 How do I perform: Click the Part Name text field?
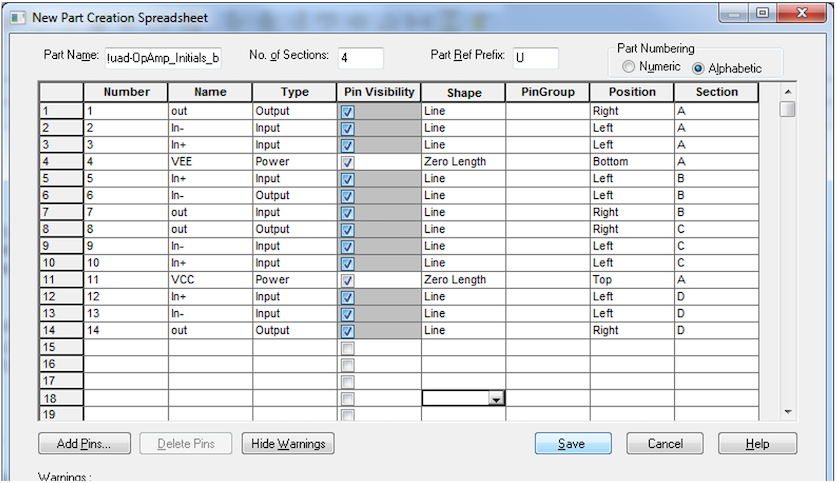pyautogui.click(x=162, y=58)
